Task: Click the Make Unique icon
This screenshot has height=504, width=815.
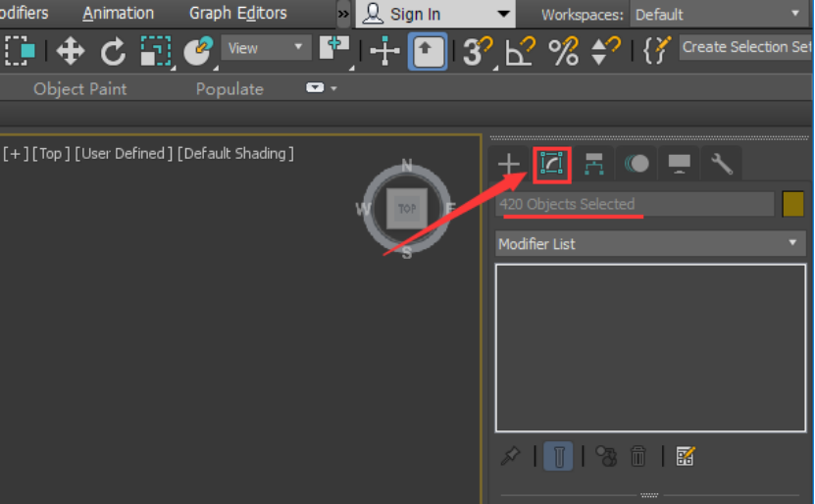Action: point(606,456)
